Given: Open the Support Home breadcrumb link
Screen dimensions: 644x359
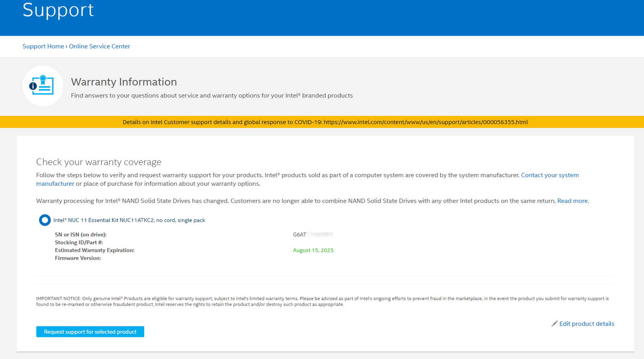Looking at the screenshot, I should [43, 46].
